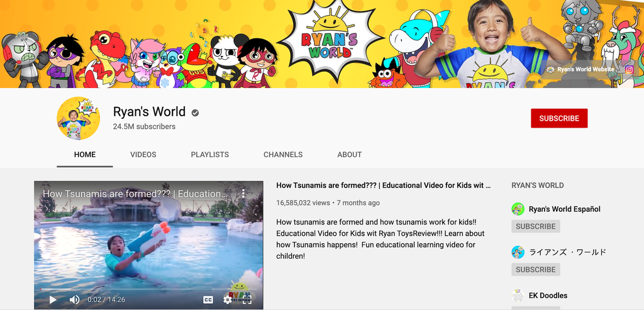Click the '16,585,032 views' text

click(303, 203)
